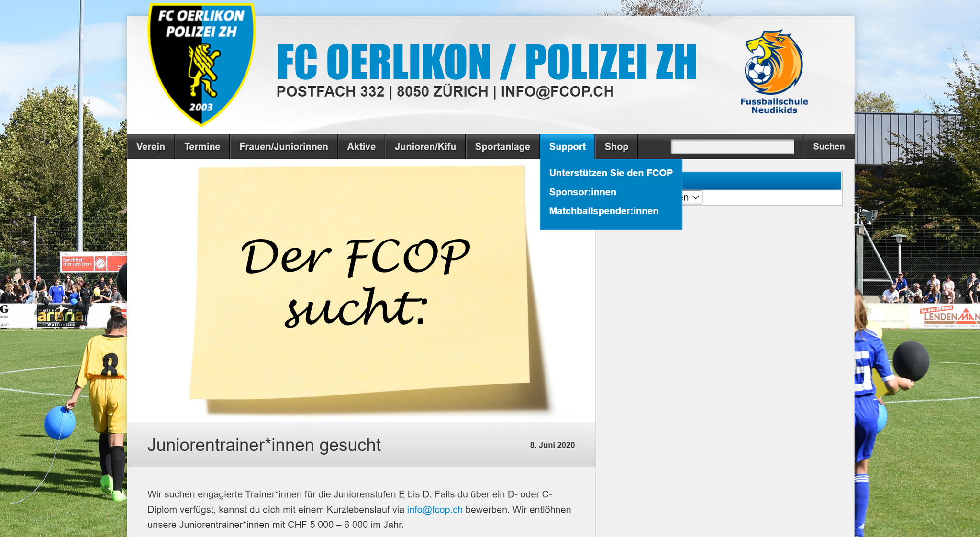Focus the search input field
The height and width of the screenshot is (537, 980).
click(733, 147)
